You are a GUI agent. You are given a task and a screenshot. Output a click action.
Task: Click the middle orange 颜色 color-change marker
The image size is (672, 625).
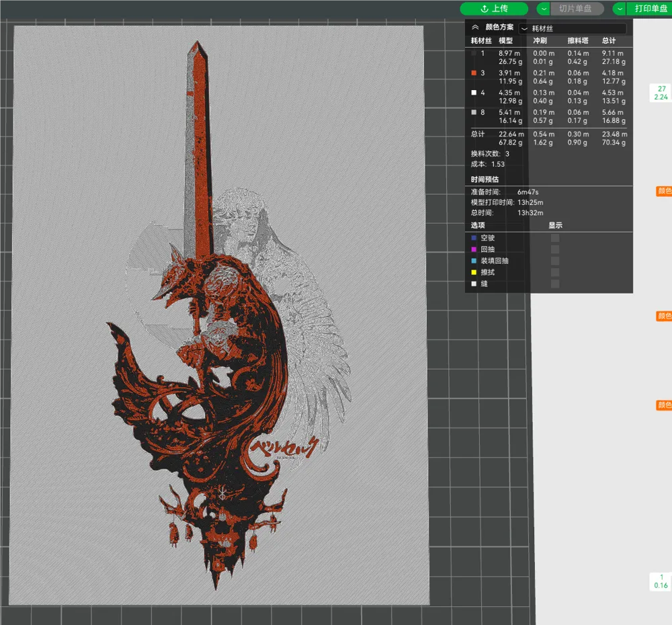pos(664,317)
